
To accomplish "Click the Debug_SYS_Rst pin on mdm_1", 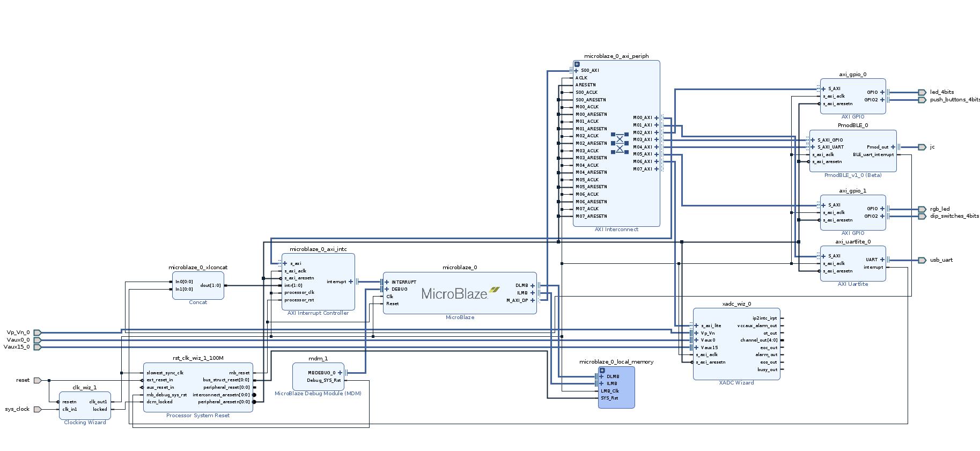I will (323, 380).
